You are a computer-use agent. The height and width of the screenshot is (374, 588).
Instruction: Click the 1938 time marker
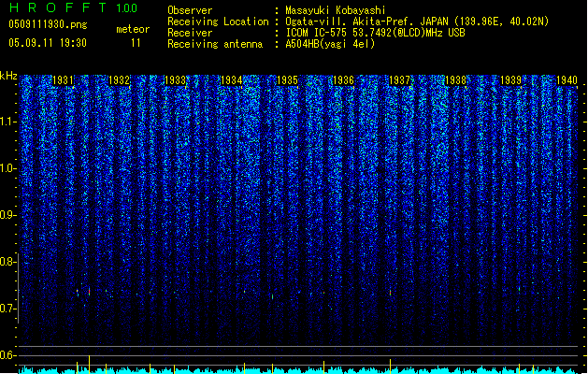tap(455, 80)
